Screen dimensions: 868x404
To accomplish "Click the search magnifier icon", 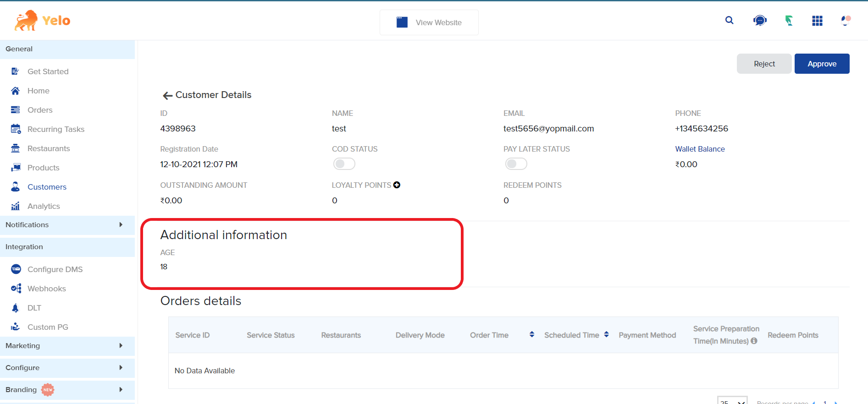I will point(729,21).
